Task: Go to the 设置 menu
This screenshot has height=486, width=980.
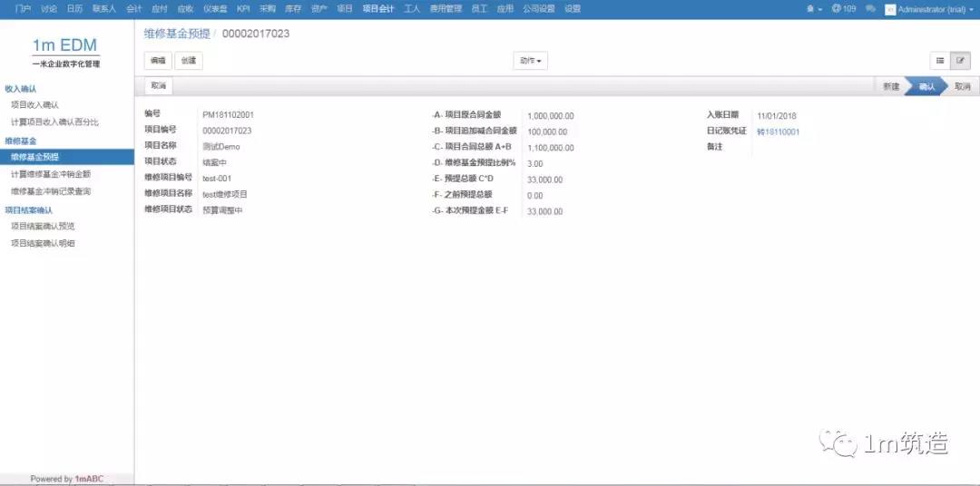Action: (x=573, y=8)
